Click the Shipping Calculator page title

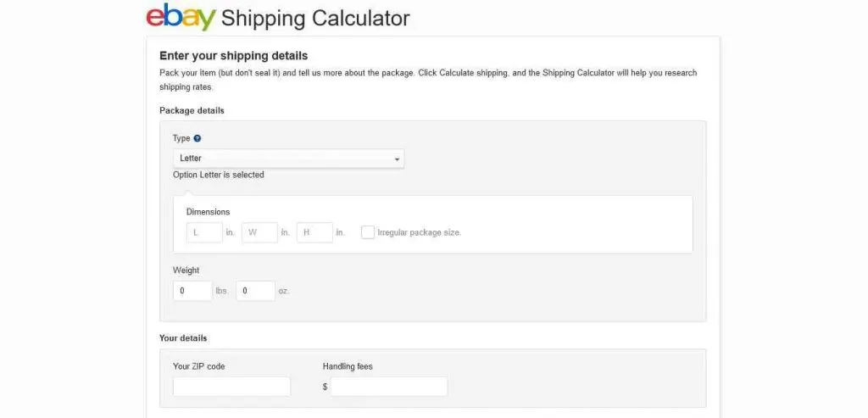click(x=315, y=19)
